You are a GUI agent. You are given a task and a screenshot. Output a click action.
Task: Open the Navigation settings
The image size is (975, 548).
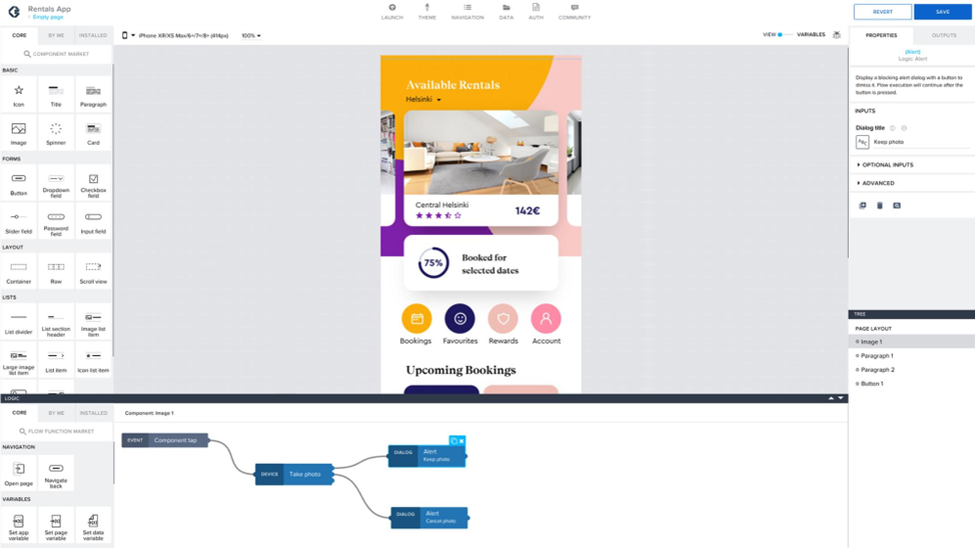tap(467, 12)
